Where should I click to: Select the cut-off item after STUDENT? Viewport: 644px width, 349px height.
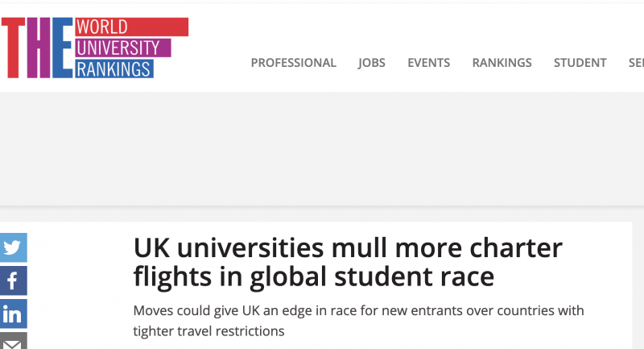click(x=636, y=63)
